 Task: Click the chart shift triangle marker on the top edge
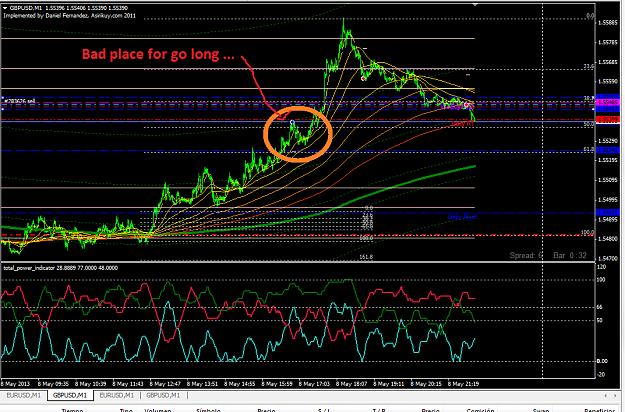(x=475, y=5)
